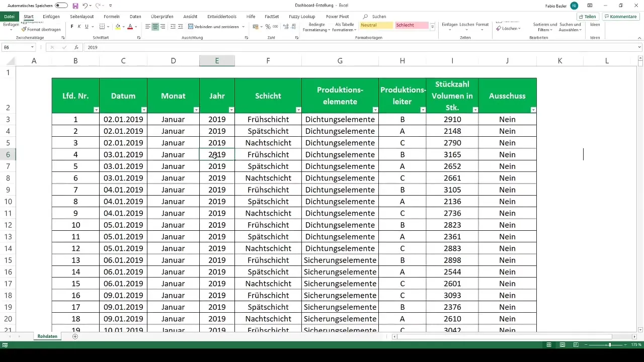The width and height of the screenshot is (644, 362).
Task: Click the macro recording icon in status bar
Action: 5,345
